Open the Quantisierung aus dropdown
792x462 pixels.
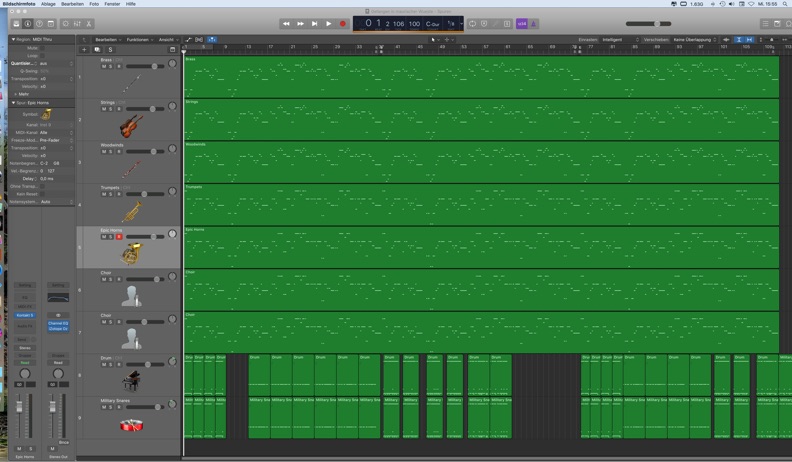click(56, 64)
